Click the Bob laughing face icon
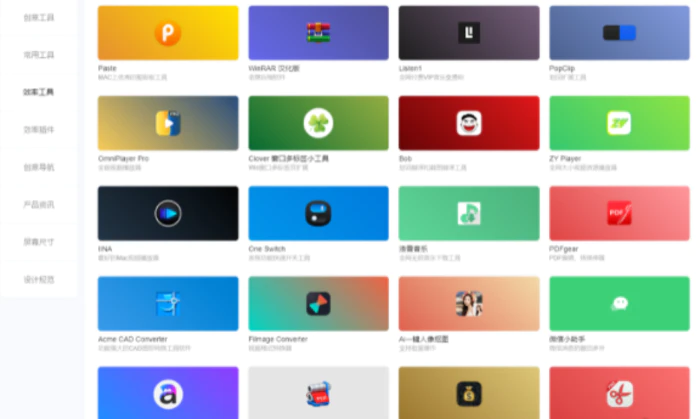The height and width of the screenshot is (419, 700). [x=468, y=123]
